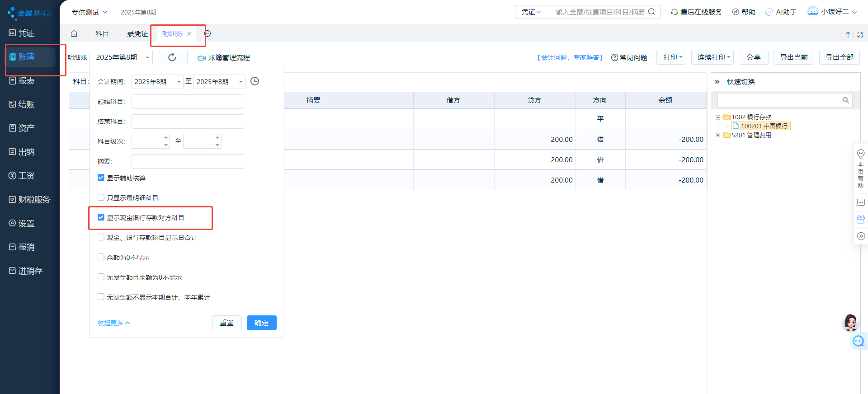Check 余额为0不显示 checkbox

[x=101, y=257]
